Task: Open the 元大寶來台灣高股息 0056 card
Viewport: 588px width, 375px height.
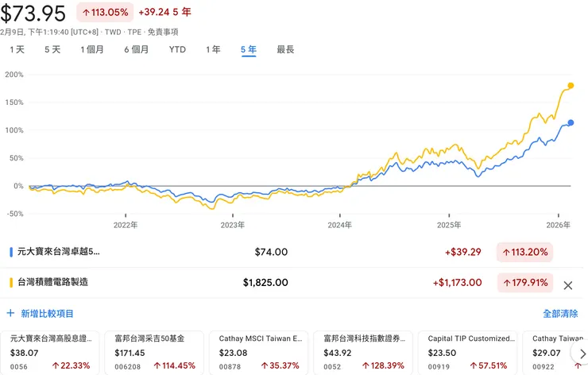Action: click(x=50, y=353)
